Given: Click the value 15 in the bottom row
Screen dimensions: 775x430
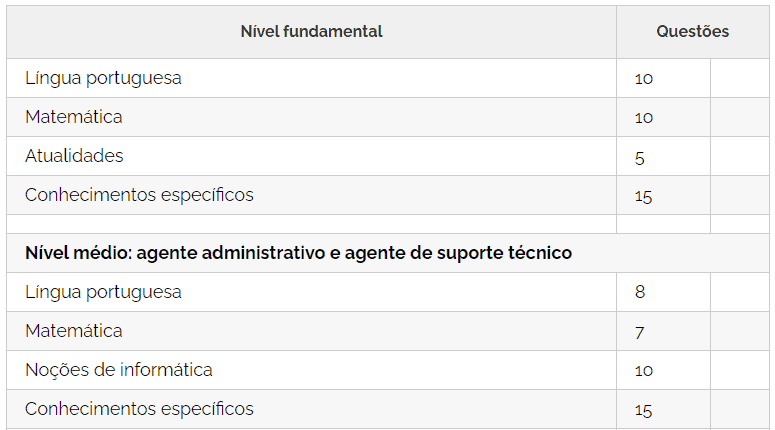Looking at the screenshot, I should pos(644,411).
